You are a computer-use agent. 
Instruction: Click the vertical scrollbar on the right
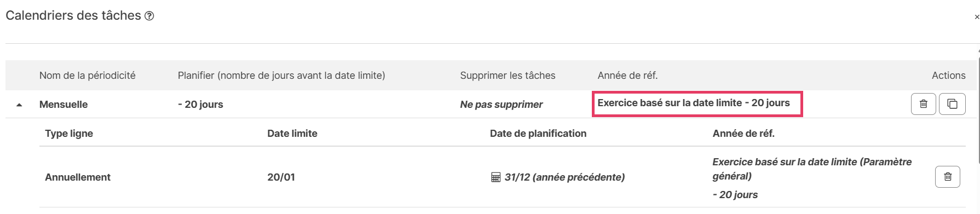click(978, 107)
